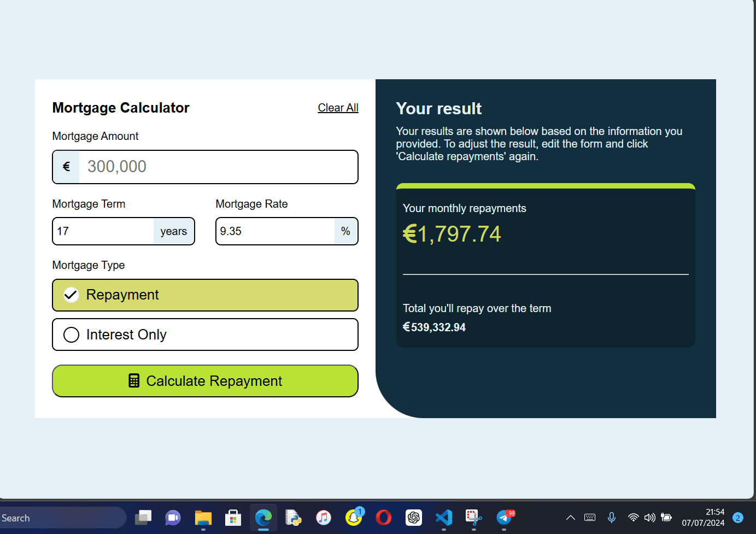Open Microsoft Edge from the taskbar

click(x=263, y=518)
